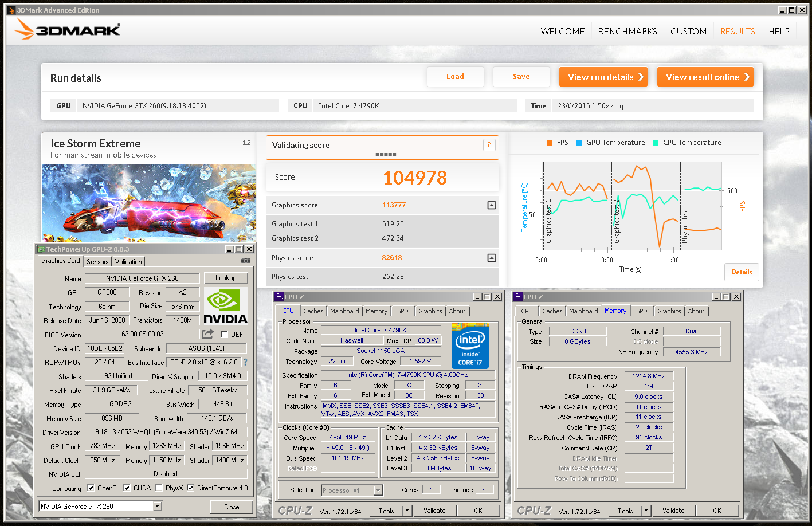
Task: Click the FPS orange legend marker
Action: click(x=550, y=143)
